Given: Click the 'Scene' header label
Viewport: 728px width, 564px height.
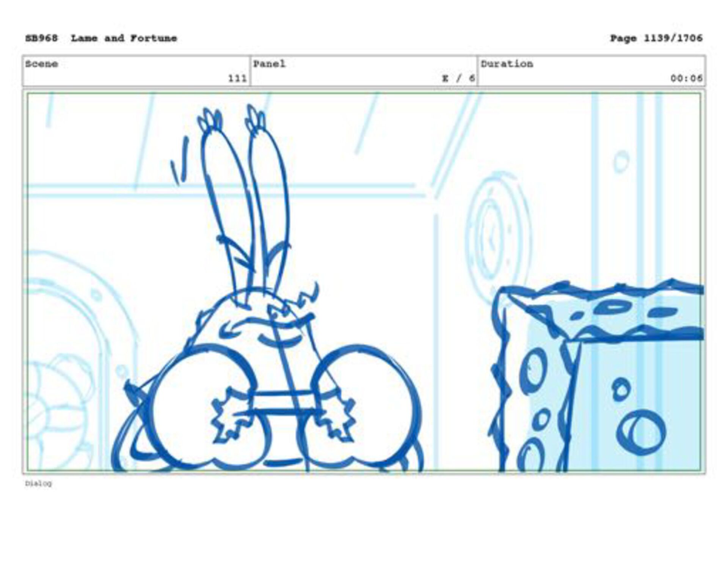Looking at the screenshot, I should (x=41, y=64).
